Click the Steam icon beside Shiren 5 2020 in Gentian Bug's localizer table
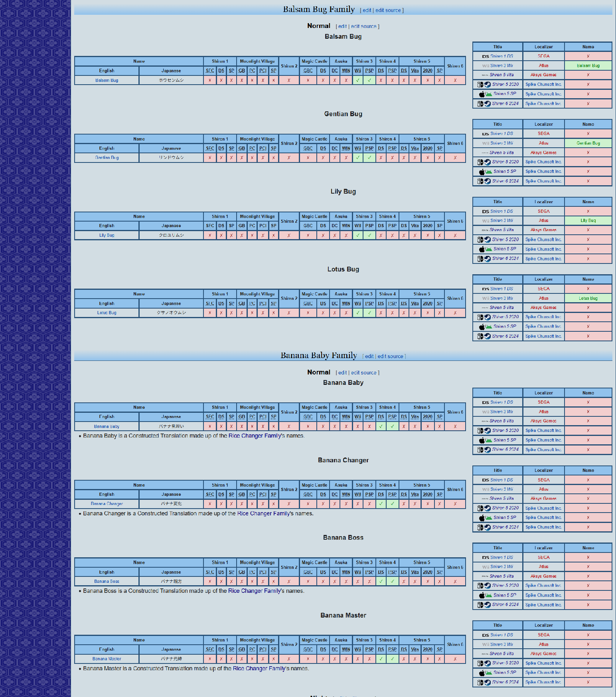This screenshot has width=616, height=697. click(488, 162)
